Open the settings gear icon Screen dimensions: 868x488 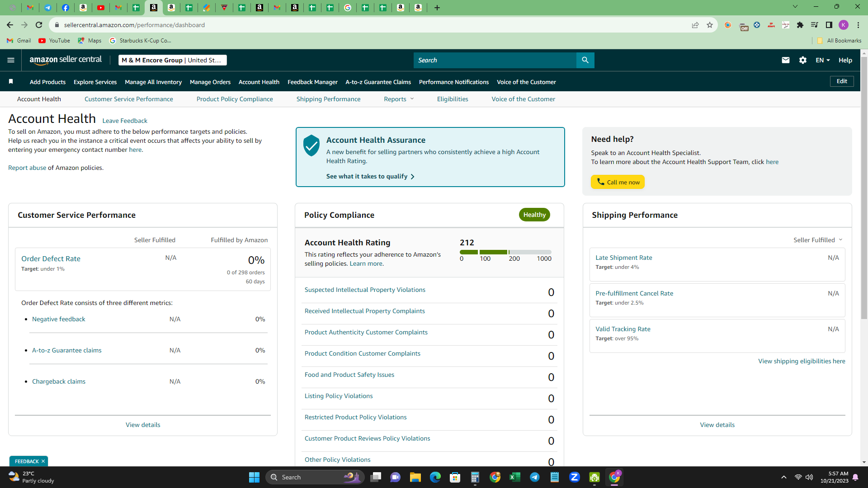pyautogui.click(x=803, y=60)
